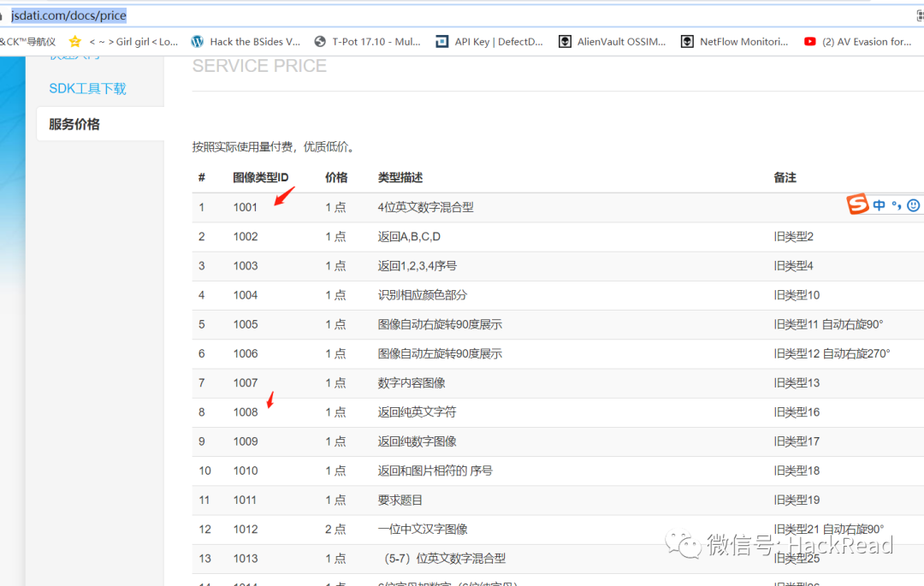The height and width of the screenshot is (586, 924).
Task: Click the star icon in bookmarks bar
Action: (x=74, y=41)
